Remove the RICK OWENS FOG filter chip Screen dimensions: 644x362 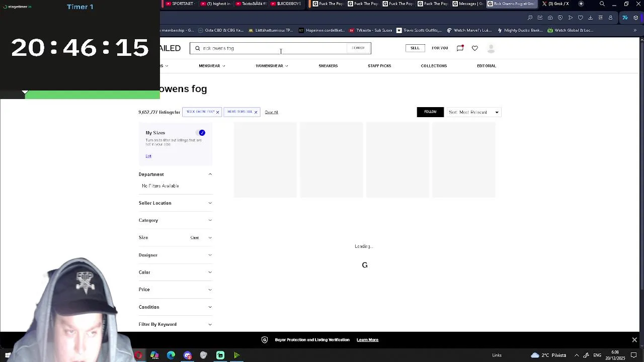coord(217,112)
